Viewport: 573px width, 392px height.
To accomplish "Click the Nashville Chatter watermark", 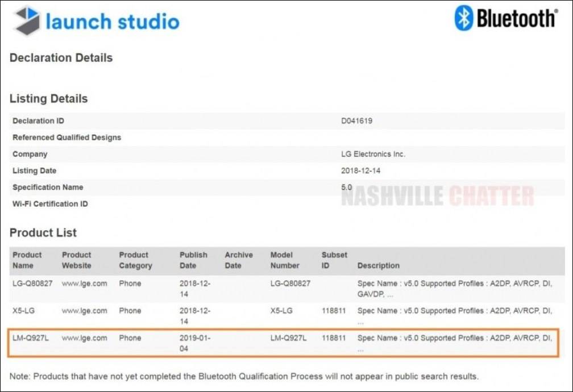I will point(437,196).
